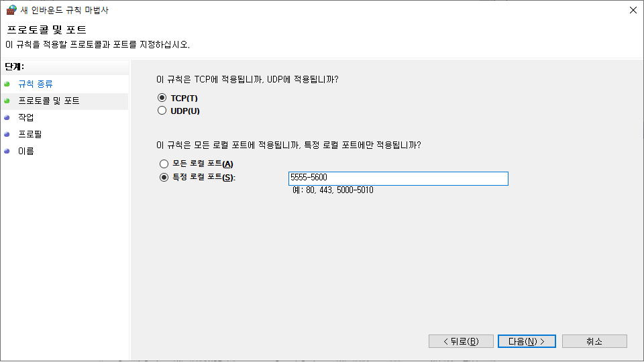Screen dimensions: 644x362
Task: Select 이름 step in sidebar
Action: pyautogui.click(x=26, y=151)
